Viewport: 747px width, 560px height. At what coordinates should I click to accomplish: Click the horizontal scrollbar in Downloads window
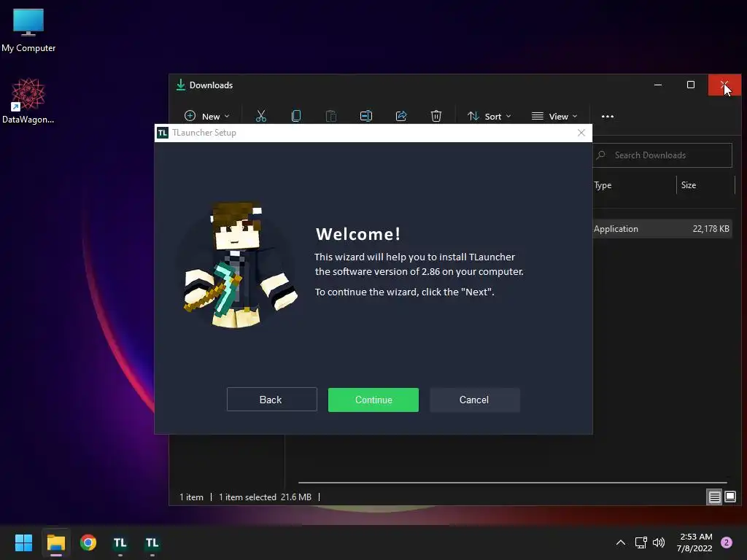[x=513, y=483]
